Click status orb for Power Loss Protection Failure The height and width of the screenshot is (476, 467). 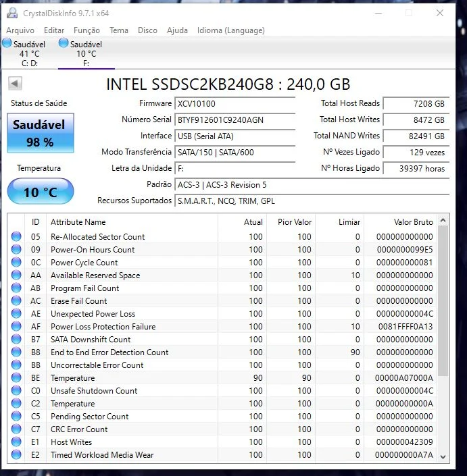(x=16, y=326)
